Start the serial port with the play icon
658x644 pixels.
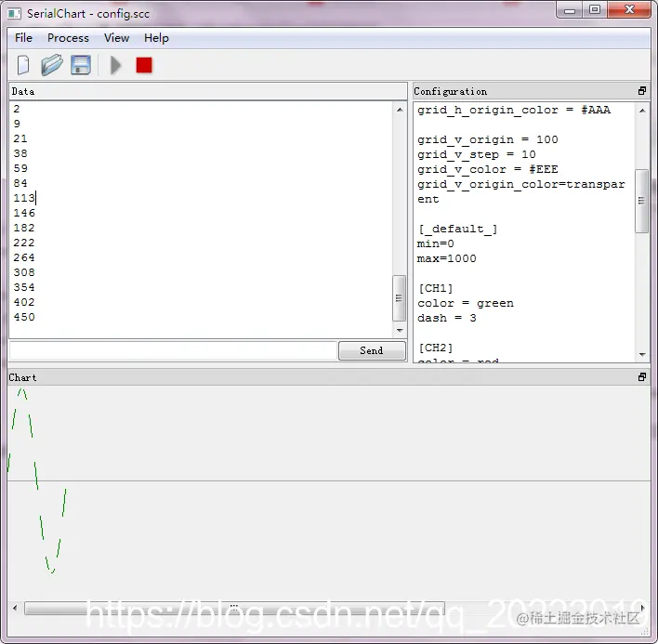click(115, 65)
